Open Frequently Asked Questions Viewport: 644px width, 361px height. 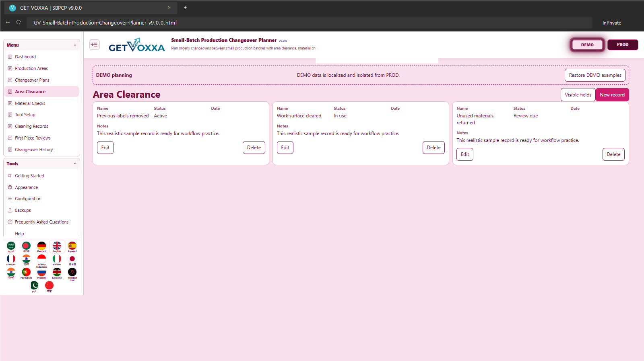41,222
